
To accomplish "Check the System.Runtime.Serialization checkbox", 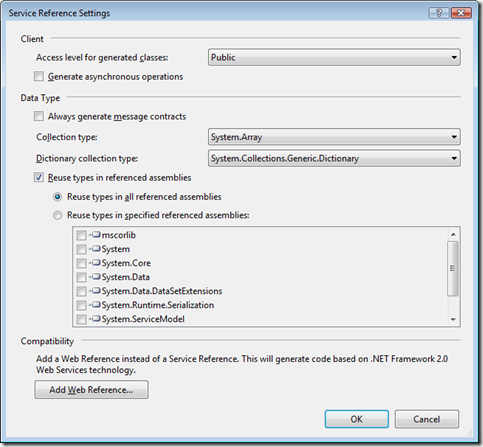I will click(81, 305).
